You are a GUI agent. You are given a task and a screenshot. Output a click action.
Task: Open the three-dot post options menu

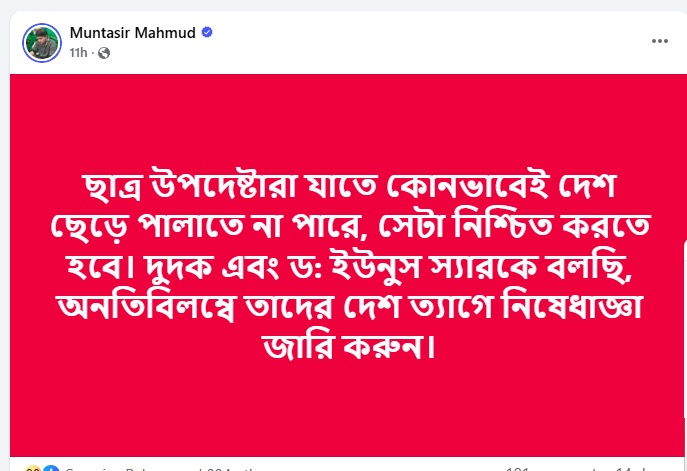[660, 41]
